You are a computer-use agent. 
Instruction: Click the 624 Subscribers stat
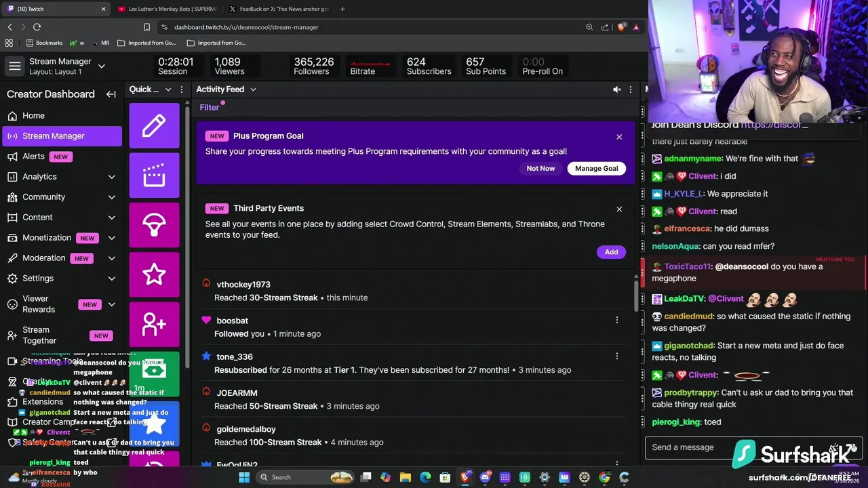[429, 66]
